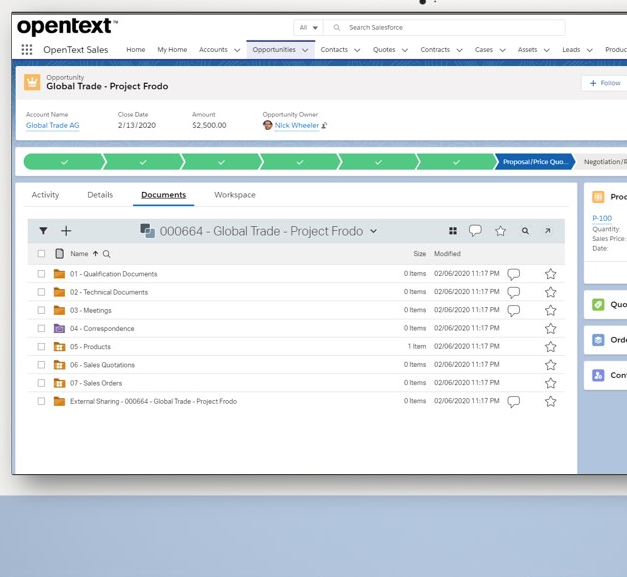Star the 06 - Sales Quotations folder
The image size is (627, 577).
pyautogui.click(x=551, y=365)
